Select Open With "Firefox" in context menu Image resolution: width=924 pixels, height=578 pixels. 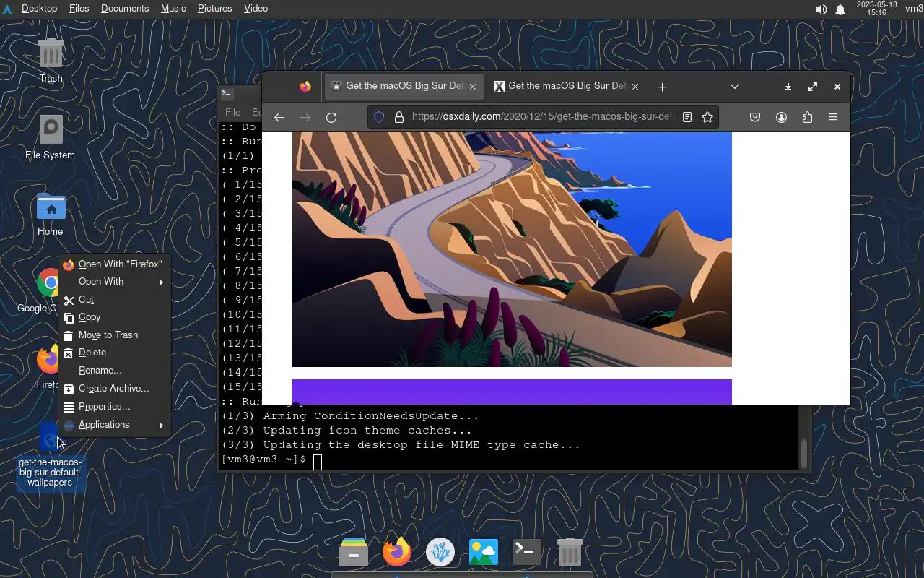pos(115,264)
